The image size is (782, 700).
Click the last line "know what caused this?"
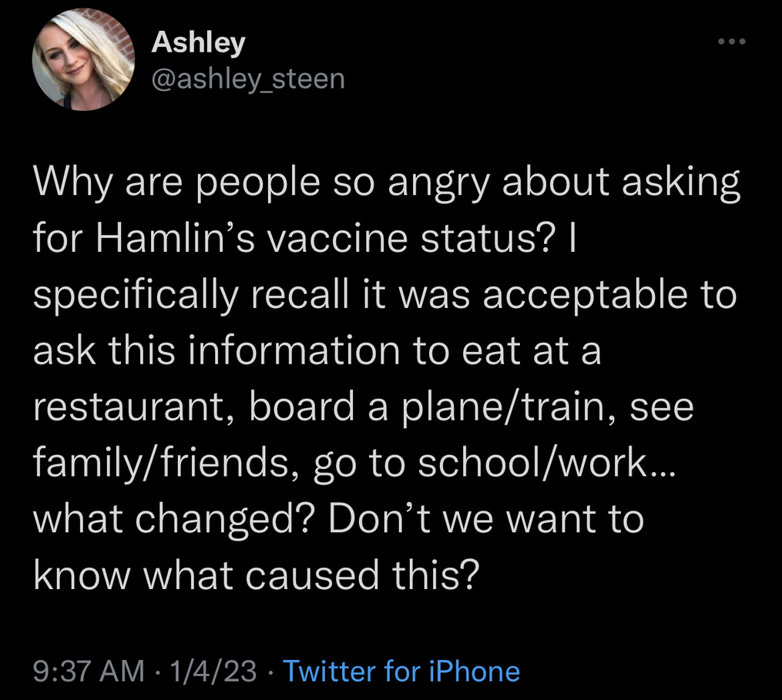[x=256, y=573]
